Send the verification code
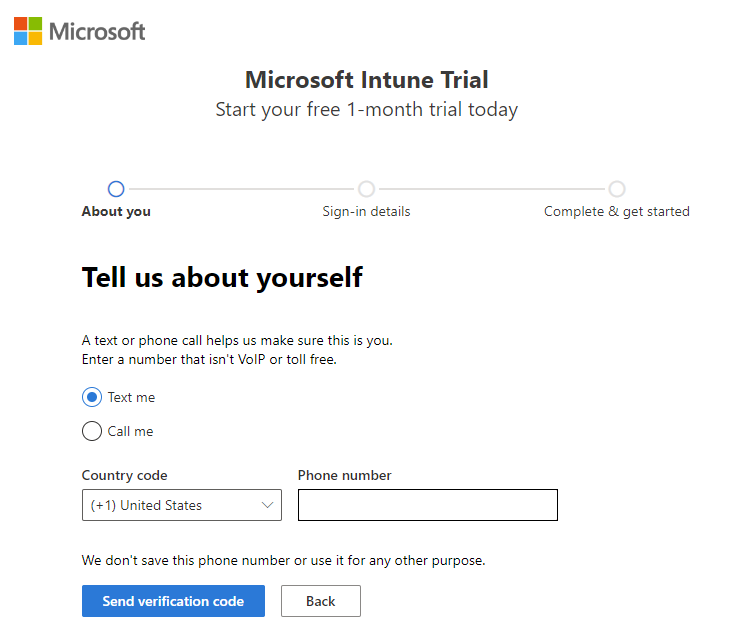Viewport: 733px width, 644px height. pyautogui.click(x=173, y=601)
